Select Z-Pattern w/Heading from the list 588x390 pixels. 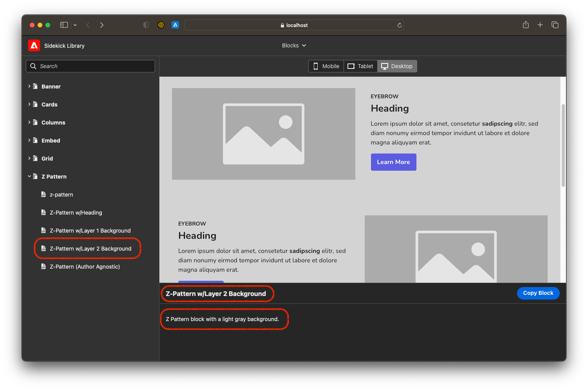(76, 212)
